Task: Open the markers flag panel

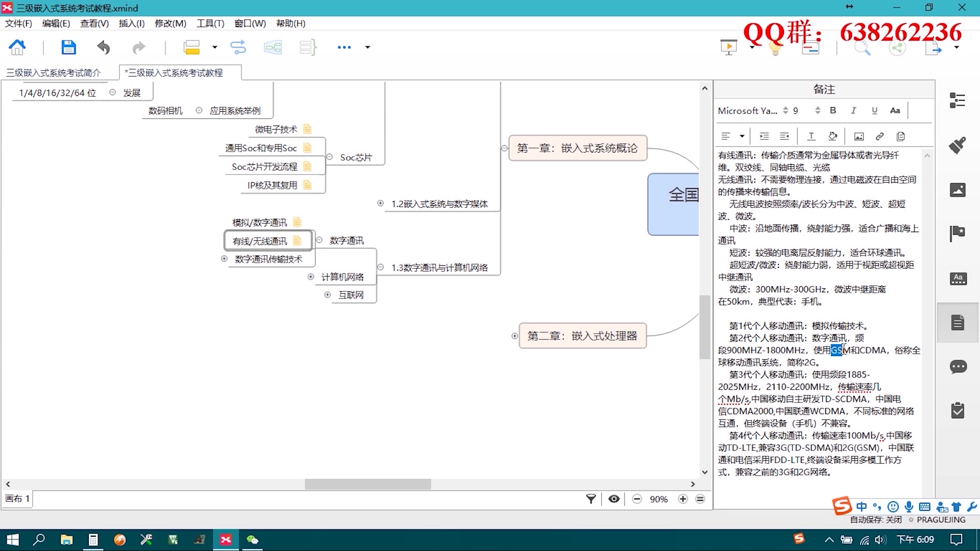Action: pyautogui.click(x=958, y=234)
